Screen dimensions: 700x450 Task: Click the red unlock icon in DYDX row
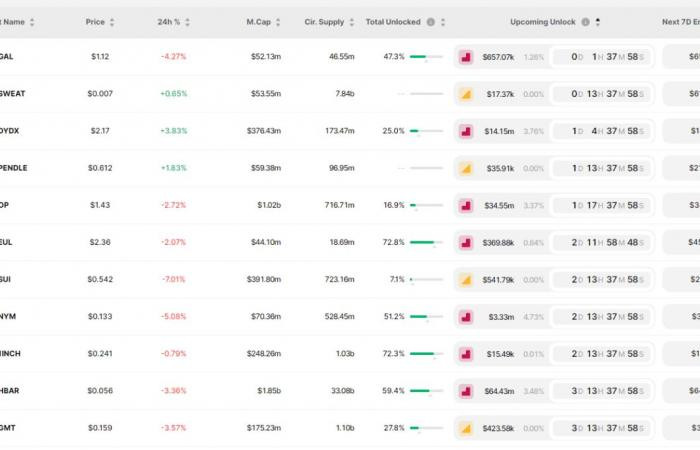point(466,131)
